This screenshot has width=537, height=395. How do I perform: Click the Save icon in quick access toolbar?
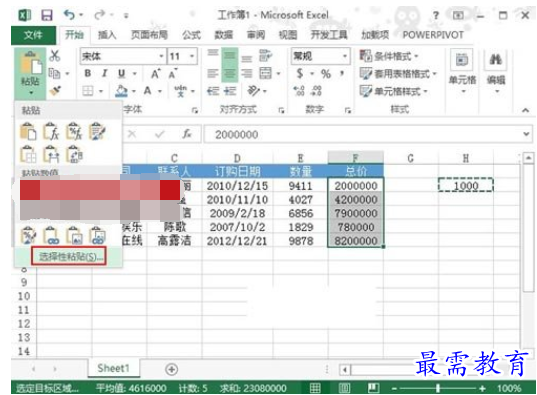click(x=47, y=15)
